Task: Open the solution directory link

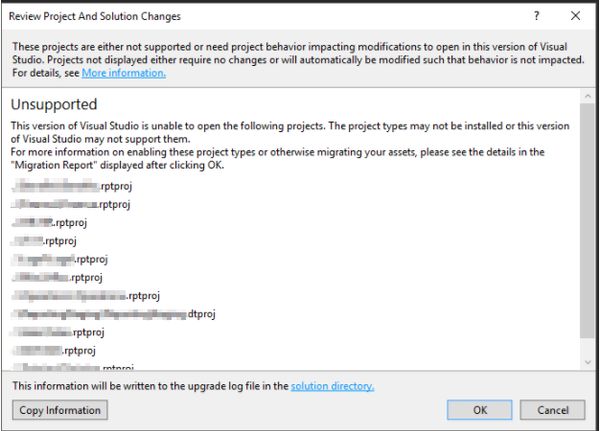Action: click(x=332, y=385)
